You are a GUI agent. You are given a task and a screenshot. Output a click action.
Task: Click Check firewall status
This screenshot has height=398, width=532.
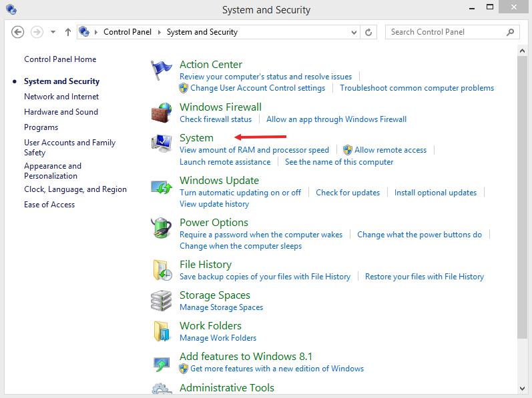point(216,119)
